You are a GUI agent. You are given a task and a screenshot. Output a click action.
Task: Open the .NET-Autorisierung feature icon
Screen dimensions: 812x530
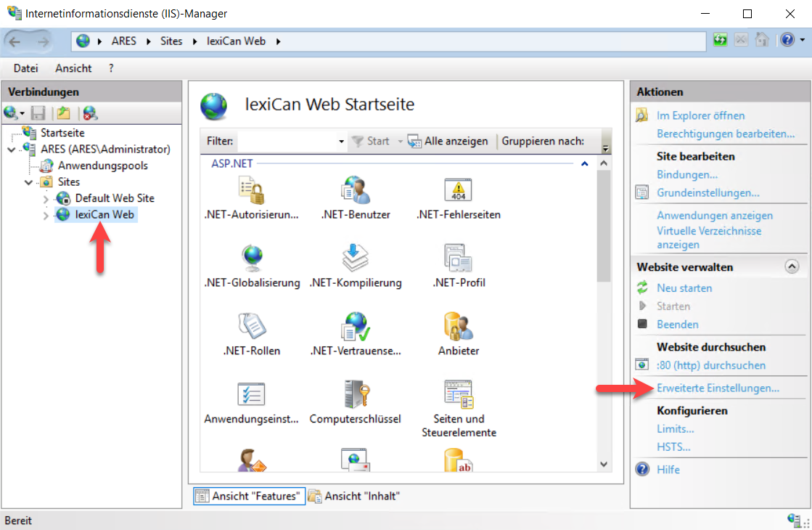[x=251, y=191]
